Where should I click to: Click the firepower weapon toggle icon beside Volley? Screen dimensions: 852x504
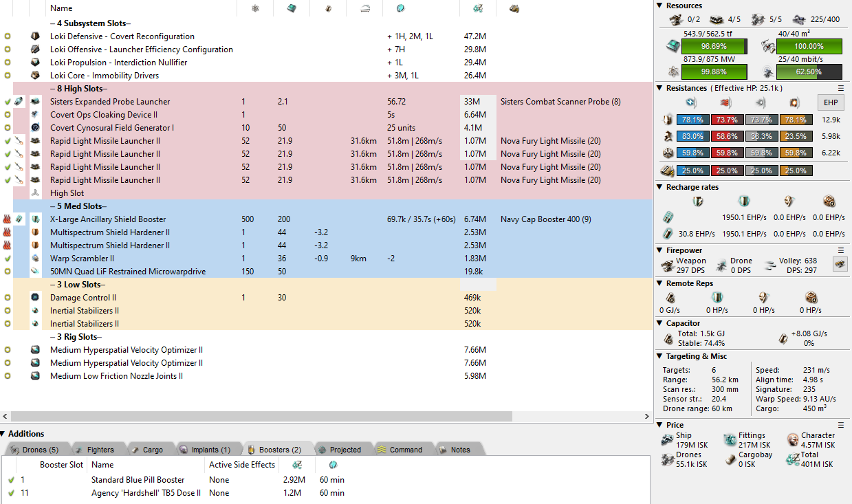pos(839,263)
